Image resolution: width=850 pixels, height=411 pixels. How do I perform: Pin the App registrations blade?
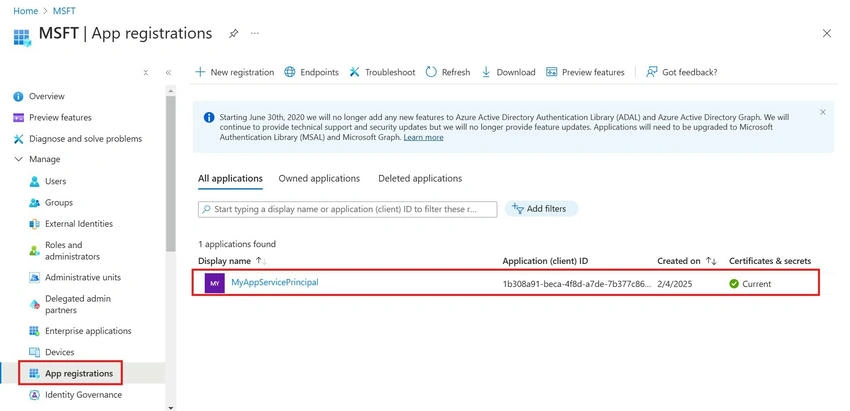[233, 34]
